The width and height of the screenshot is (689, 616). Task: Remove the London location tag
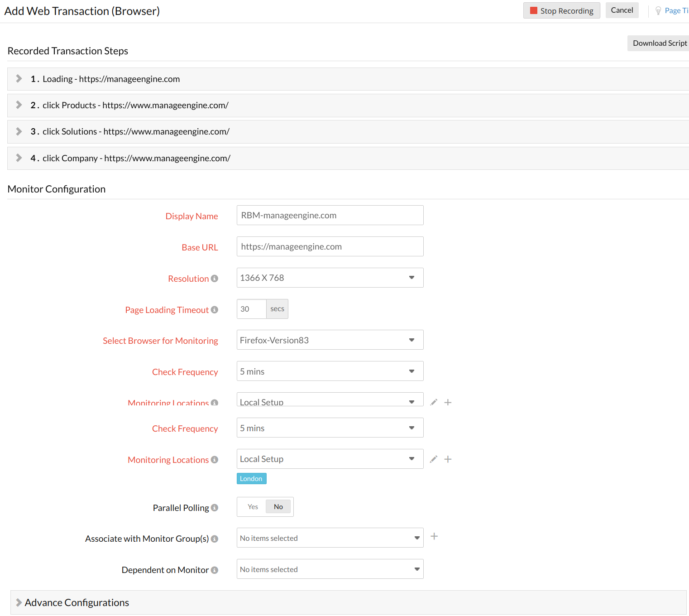[251, 478]
